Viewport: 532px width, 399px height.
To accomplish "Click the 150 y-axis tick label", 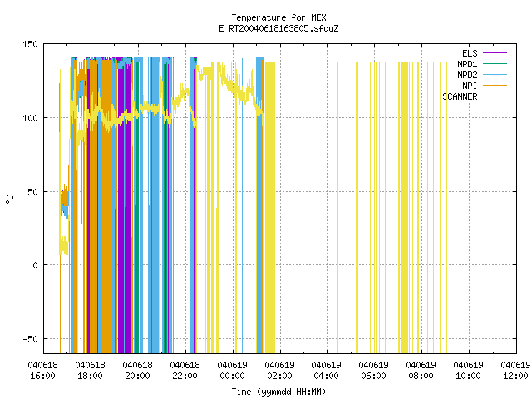I will tap(30, 44).
